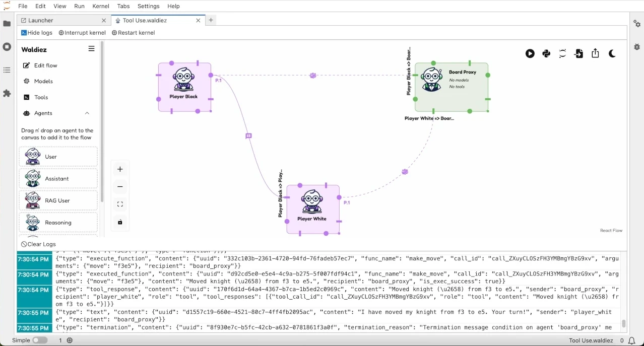The image size is (644, 346).
Task: Open the extensions puzzle icon in left sidebar
Action: coord(7,94)
